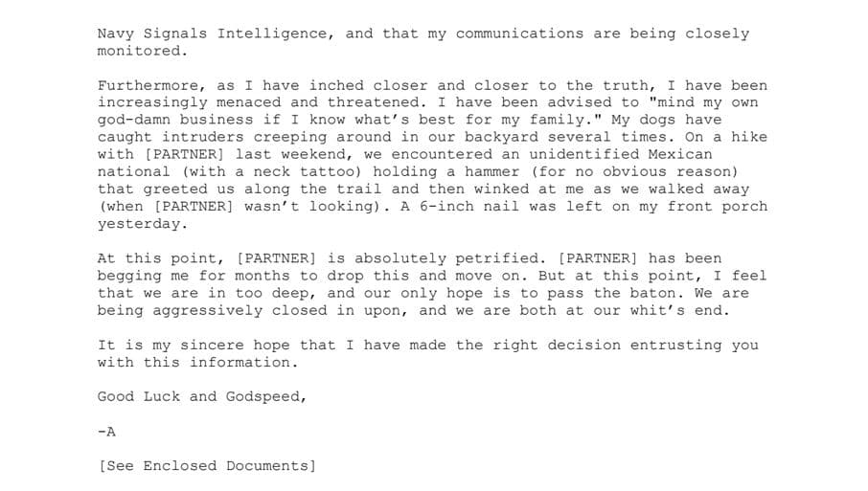Screen dimensions: 868x491
Task: Click the misspelled word "whit's"
Action: click(657, 310)
